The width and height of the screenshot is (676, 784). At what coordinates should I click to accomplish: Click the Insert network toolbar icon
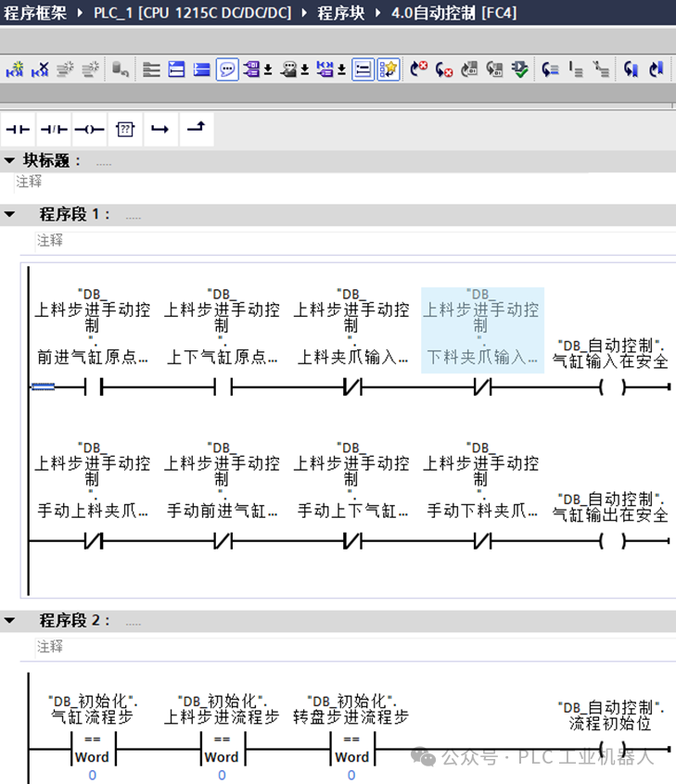15,69
